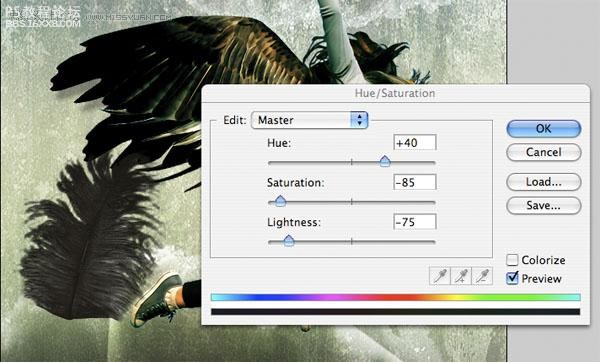
Task: Open the Edit Master dropdown
Action: [310, 120]
